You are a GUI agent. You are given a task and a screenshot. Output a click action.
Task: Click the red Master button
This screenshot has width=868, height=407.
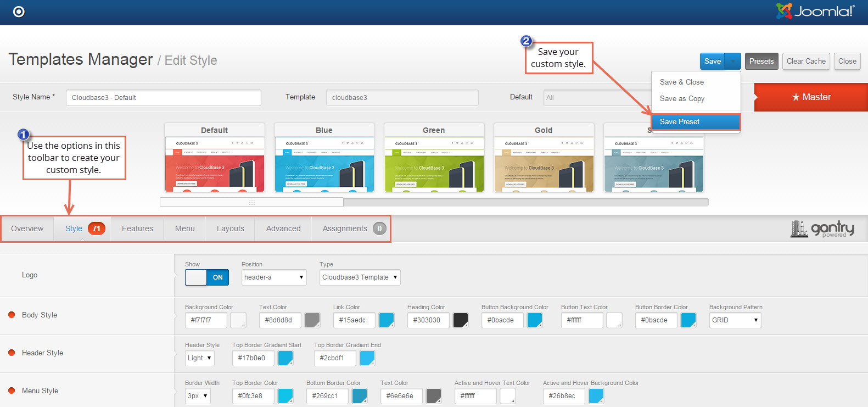coord(811,97)
